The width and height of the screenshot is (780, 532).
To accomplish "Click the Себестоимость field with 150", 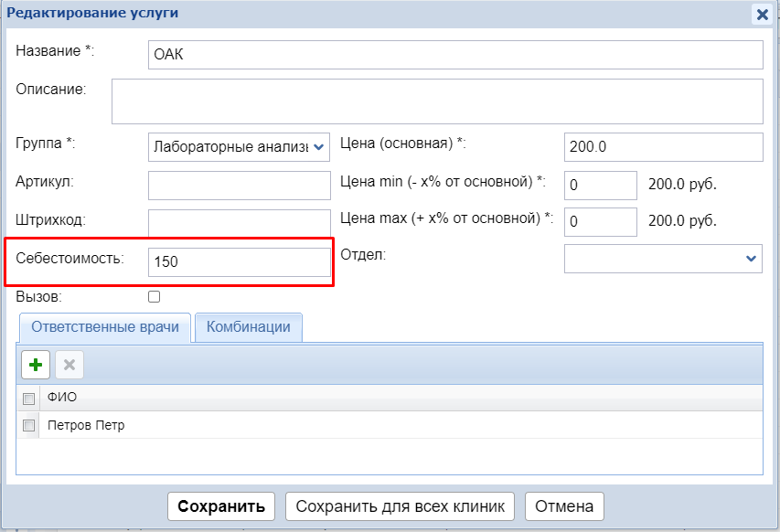I will 239,261.
